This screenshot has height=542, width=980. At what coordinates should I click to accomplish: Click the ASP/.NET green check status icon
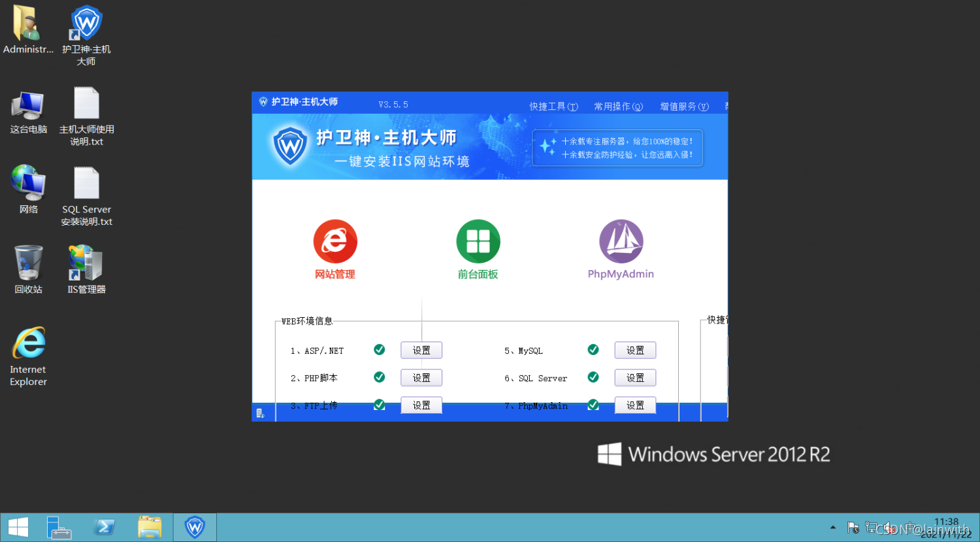coord(379,350)
